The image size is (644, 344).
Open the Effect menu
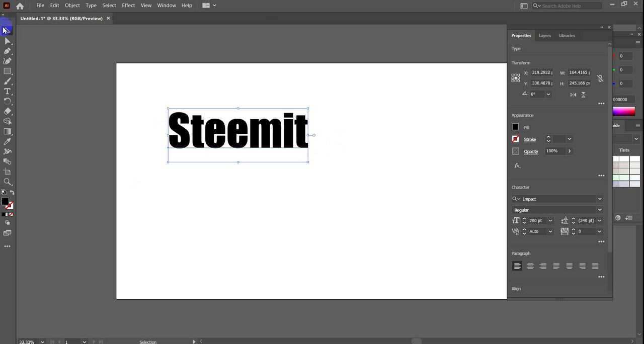coord(128,6)
